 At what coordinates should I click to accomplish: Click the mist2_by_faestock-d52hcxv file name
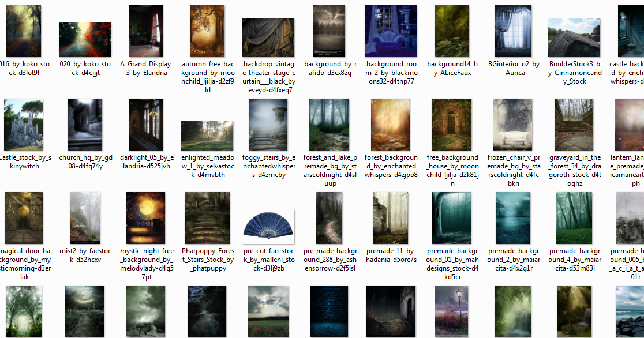[85, 255]
